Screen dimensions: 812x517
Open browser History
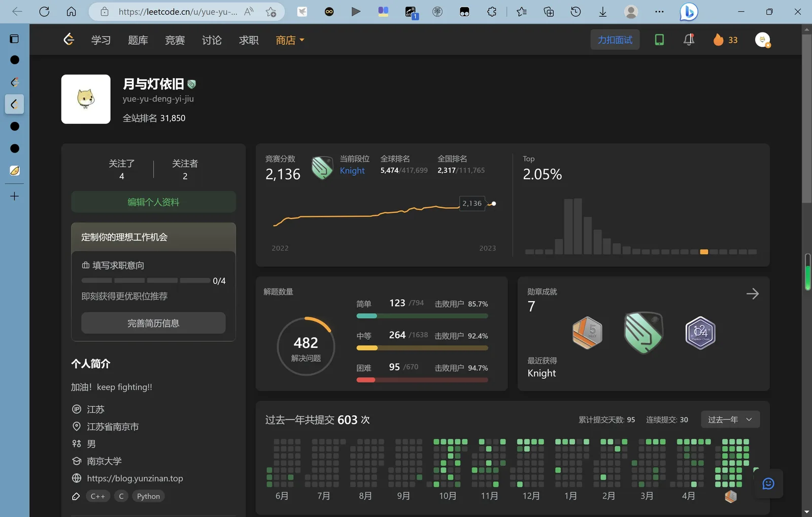point(576,12)
